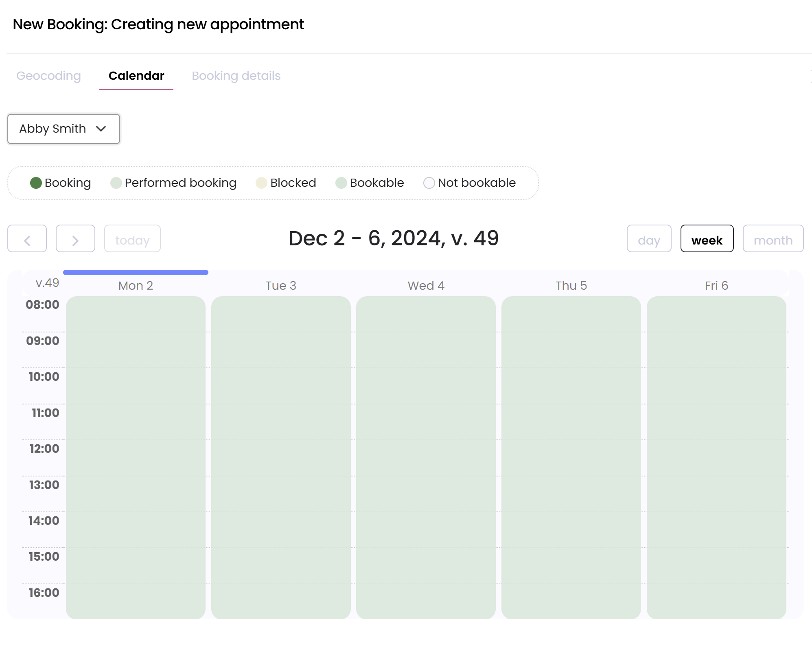Switch to week view
Viewport: 812px width, 662px height.
pyautogui.click(x=707, y=239)
